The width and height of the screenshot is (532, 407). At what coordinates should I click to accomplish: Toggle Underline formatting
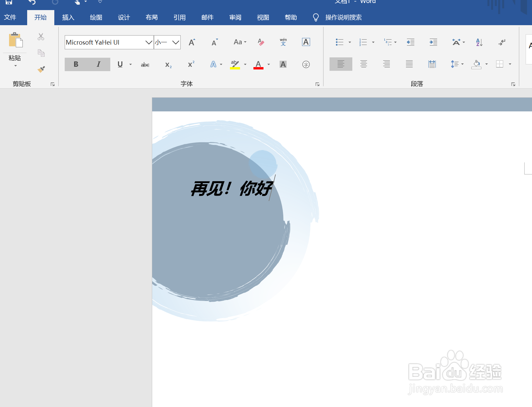coord(120,64)
